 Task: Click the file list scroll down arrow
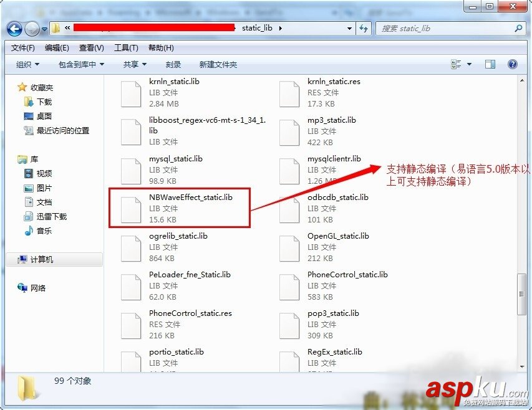tap(521, 366)
